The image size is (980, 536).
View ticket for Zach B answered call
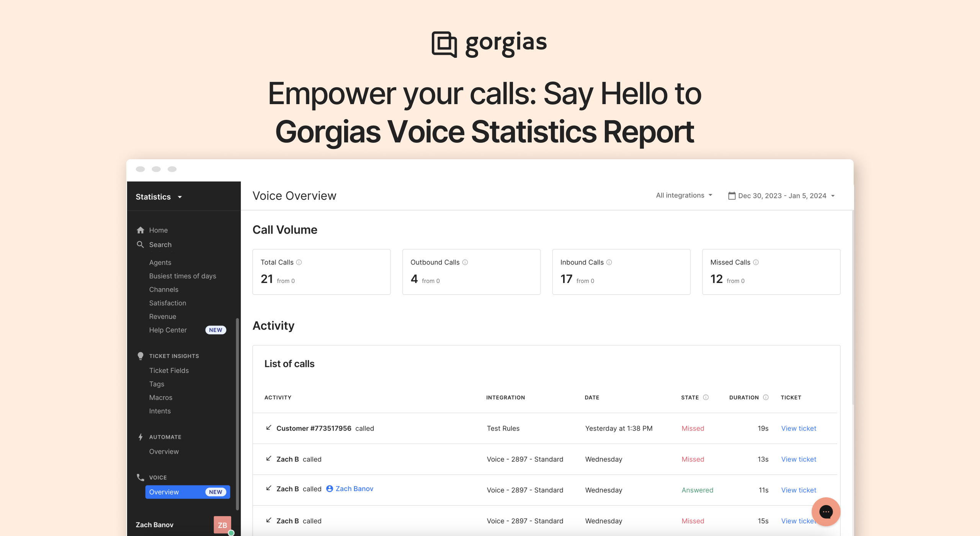tap(799, 490)
